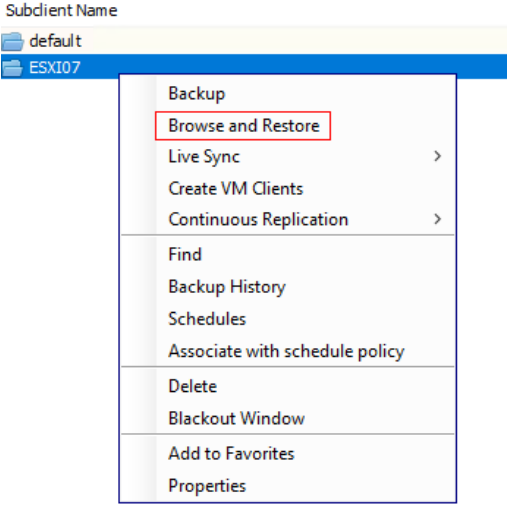The height and width of the screenshot is (515, 508).
Task: Choose Backup from the context menu
Action: tap(197, 94)
